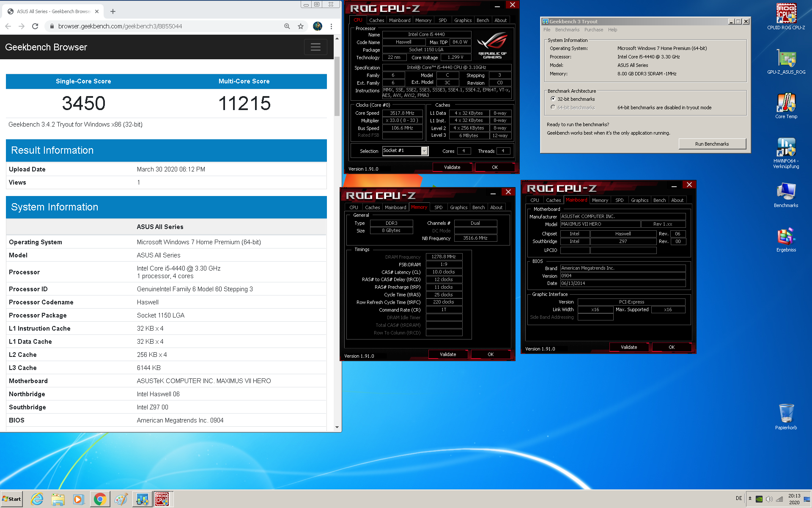Open CPU tab in Mainboard CPU-Z window
This screenshot has height=508, width=812.
[535, 200]
